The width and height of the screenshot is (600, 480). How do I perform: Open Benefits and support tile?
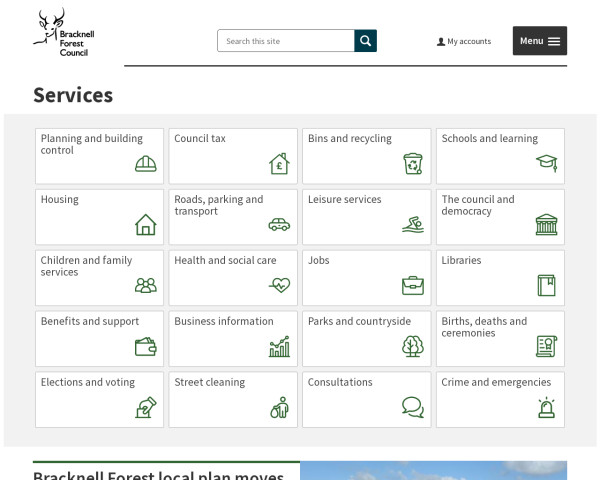pyautogui.click(x=99, y=339)
